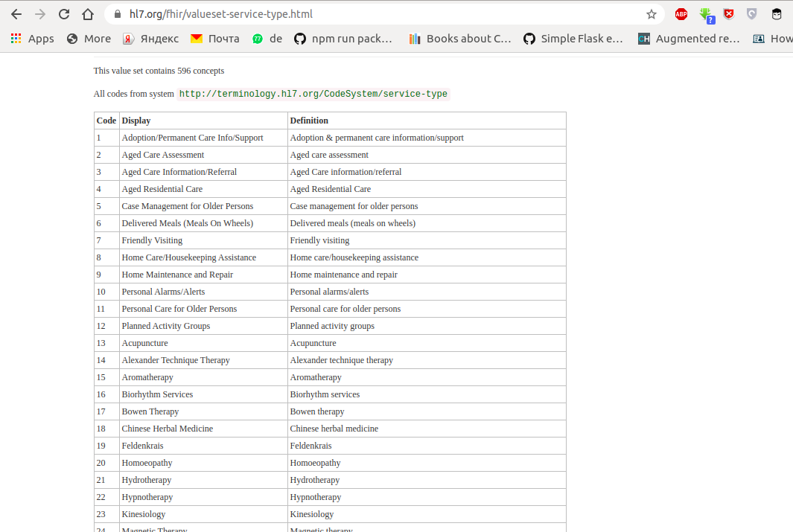Select the 'Kinesiology' display cell
793x532 pixels.
(203, 514)
